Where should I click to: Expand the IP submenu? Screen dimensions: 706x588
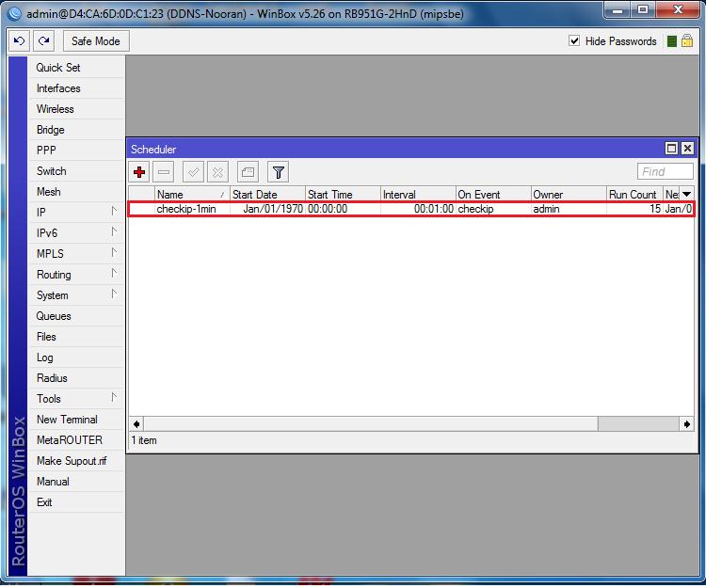[x=66, y=213]
